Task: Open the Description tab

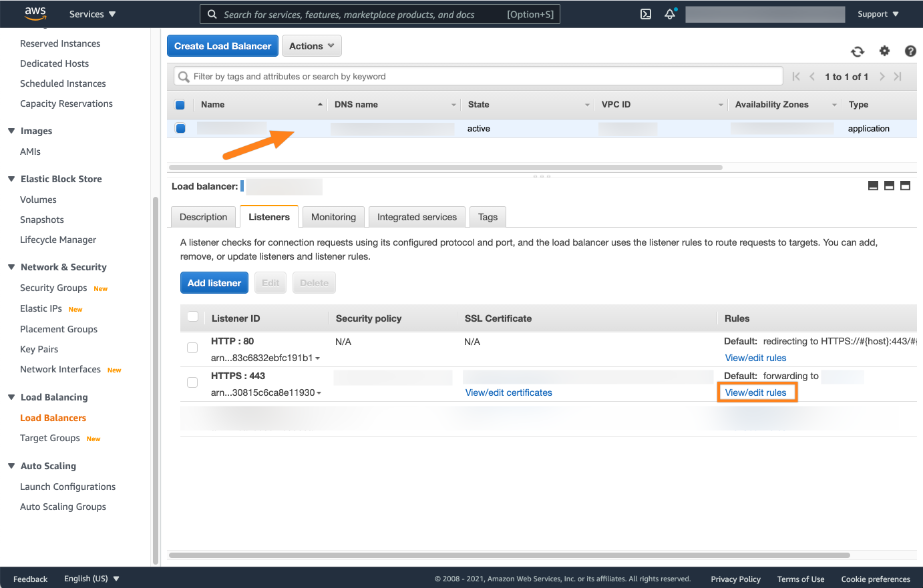Action: click(x=203, y=217)
